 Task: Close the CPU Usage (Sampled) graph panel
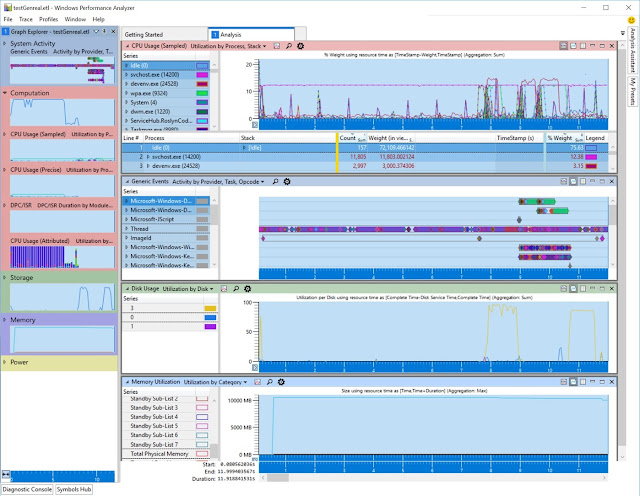[x=612, y=46]
